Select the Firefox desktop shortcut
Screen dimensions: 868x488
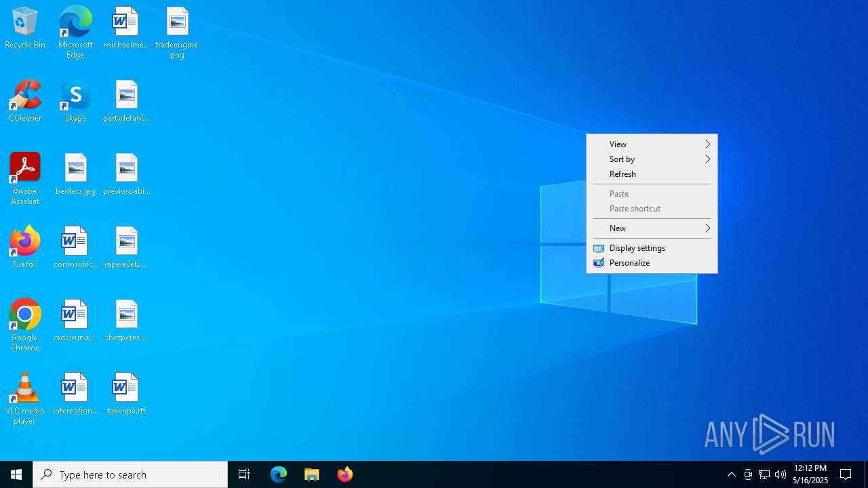(25, 248)
